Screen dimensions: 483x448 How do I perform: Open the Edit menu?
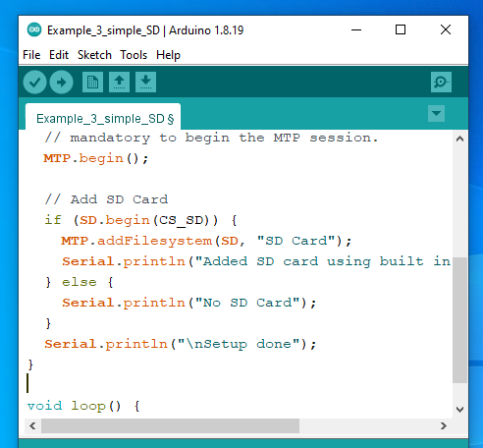click(59, 55)
